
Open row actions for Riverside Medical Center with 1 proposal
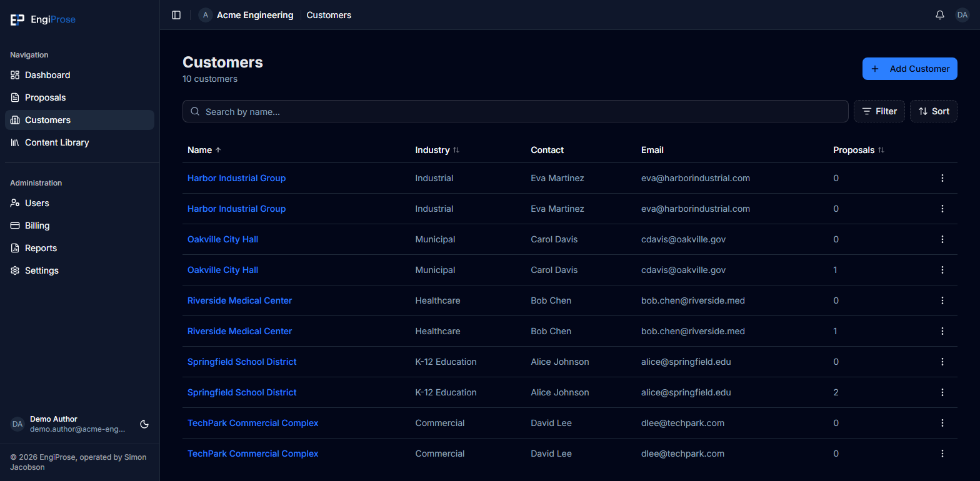click(942, 331)
